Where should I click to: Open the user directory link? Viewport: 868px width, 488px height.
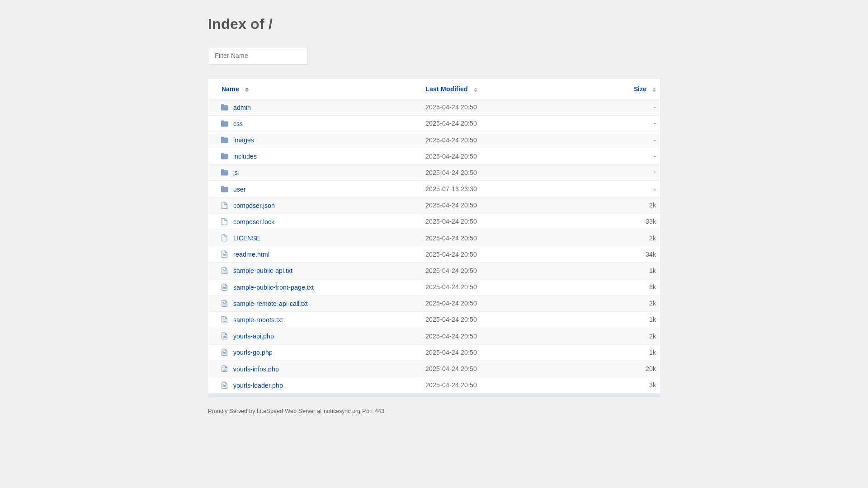click(240, 189)
